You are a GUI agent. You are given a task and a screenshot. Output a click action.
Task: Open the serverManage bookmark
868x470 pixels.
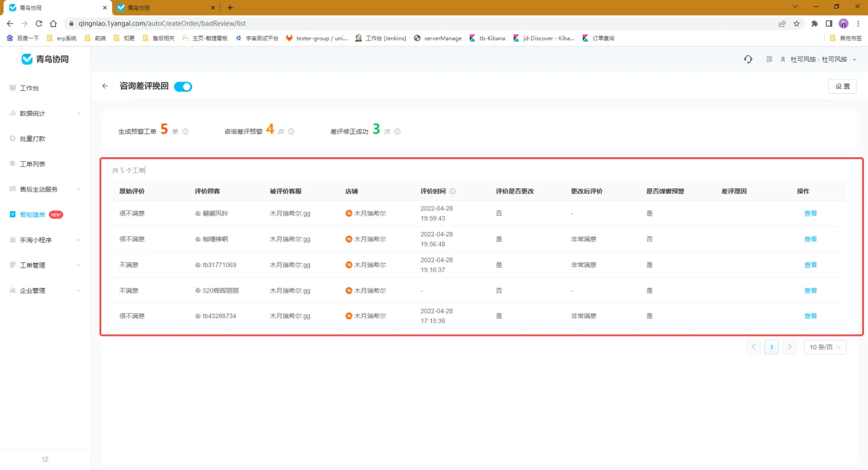tap(437, 38)
